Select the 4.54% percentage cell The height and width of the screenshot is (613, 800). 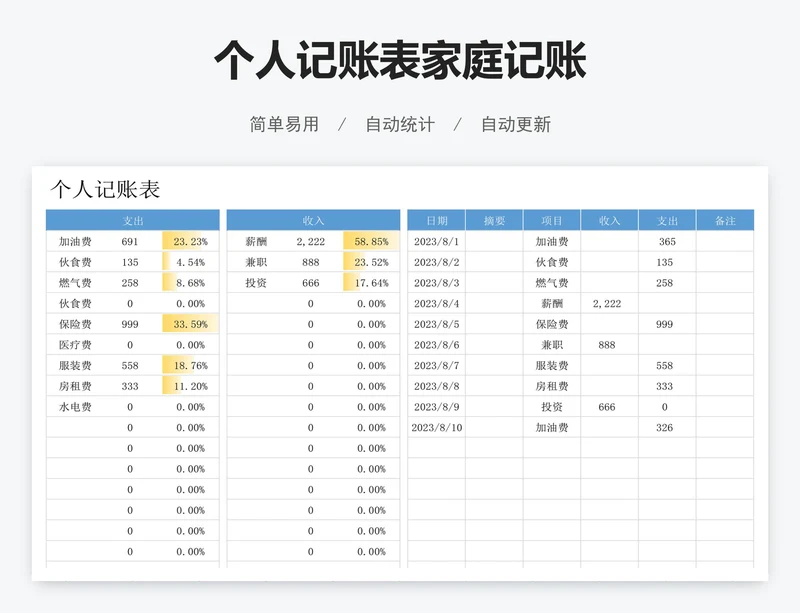click(190, 262)
